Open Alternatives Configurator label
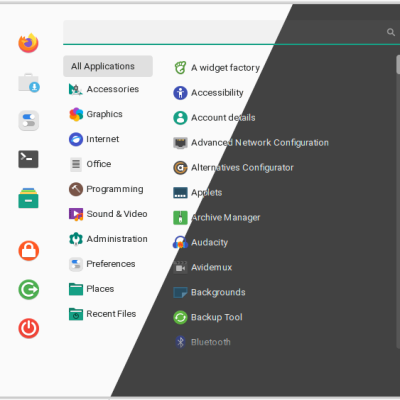Viewport: 400px width, 400px height. (x=242, y=168)
